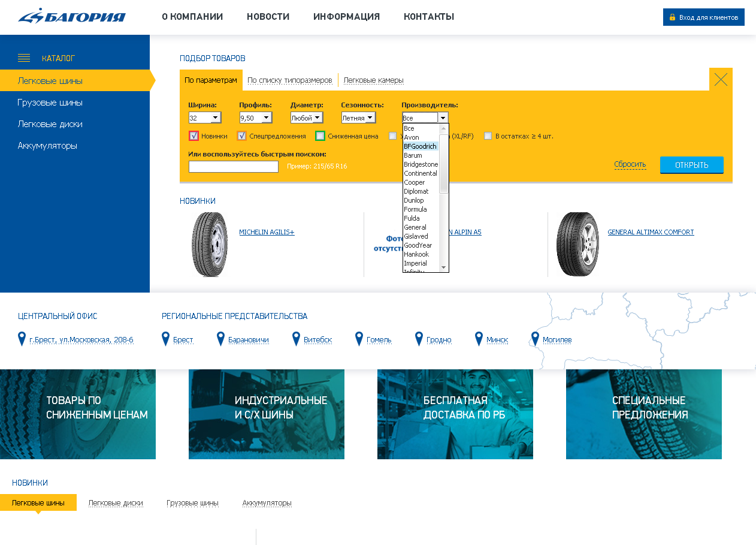756x545 pixels.
Task: Select По параметрам tab
Action: (211, 80)
